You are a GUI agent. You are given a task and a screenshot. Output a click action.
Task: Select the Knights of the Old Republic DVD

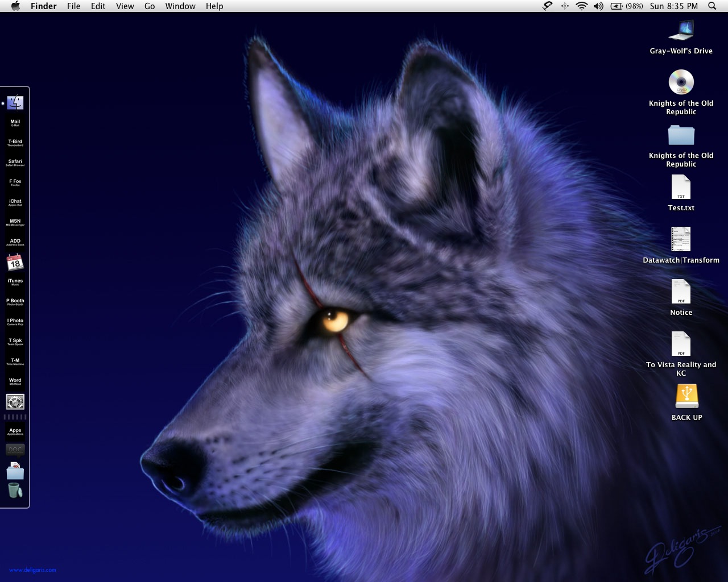pyautogui.click(x=681, y=82)
